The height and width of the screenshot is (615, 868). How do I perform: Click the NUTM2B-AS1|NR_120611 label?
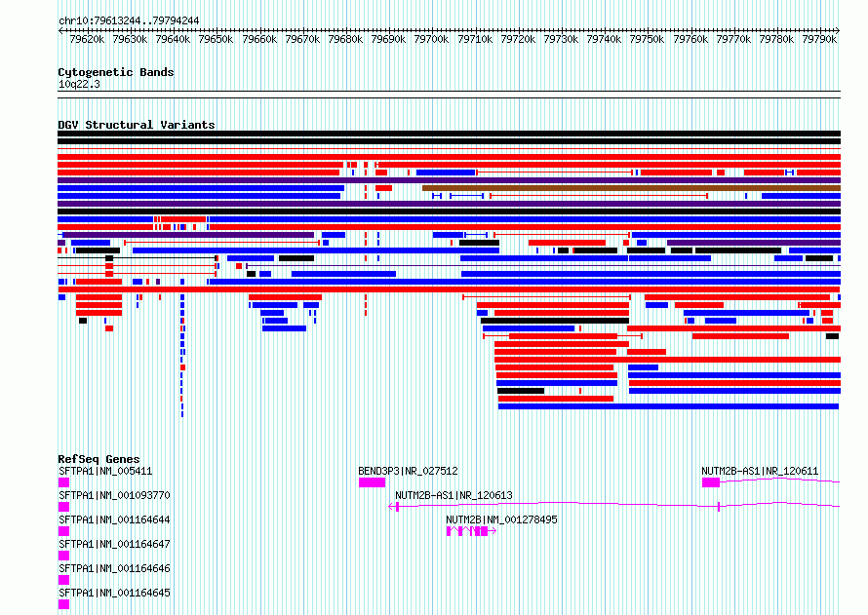[760, 471]
